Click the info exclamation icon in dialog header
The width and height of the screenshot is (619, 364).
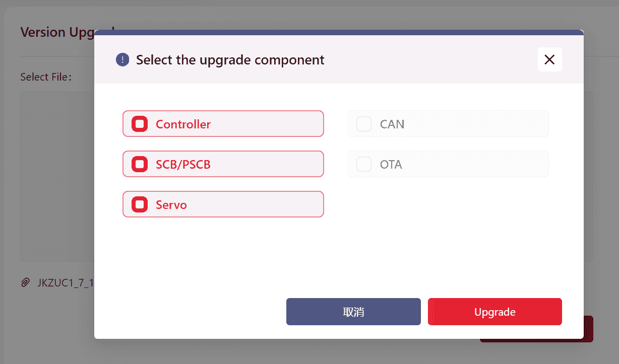click(x=122, y=60)
